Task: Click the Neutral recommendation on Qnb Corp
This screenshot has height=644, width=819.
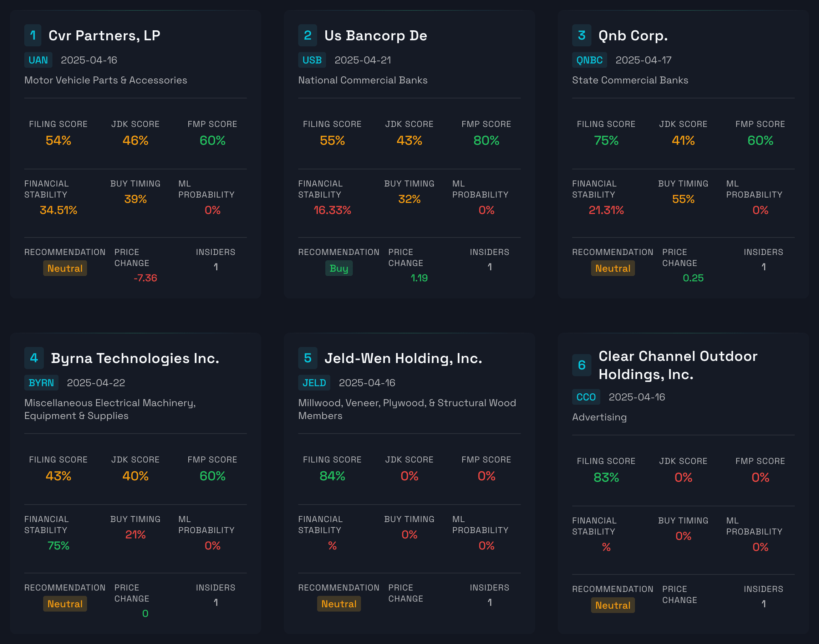Action: (613, 268)
